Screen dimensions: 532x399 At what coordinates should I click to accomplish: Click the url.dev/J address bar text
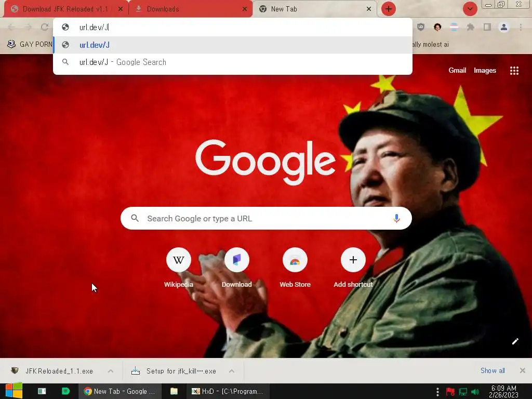pyautogui.click(x=94, y=27)
